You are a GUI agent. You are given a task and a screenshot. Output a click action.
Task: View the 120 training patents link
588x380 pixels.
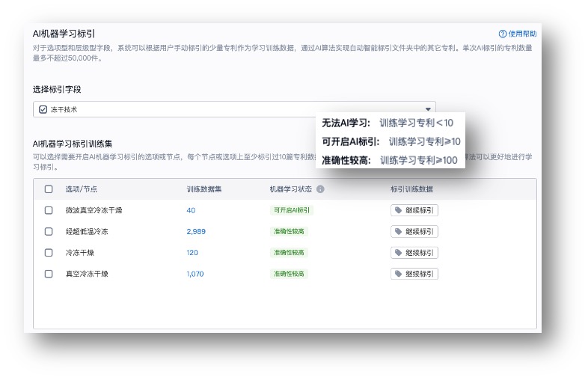tap(192, 253)
